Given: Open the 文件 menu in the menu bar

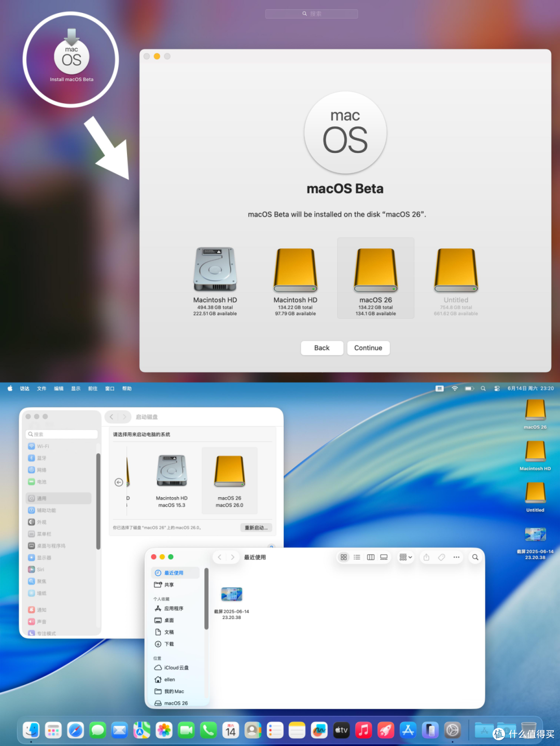Looking at the screenshot, I should point(41,388).
